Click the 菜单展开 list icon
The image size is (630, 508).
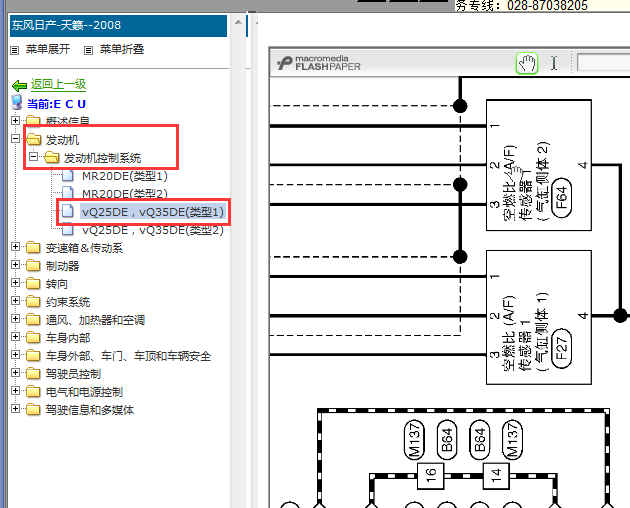click(x=14, y=50)
